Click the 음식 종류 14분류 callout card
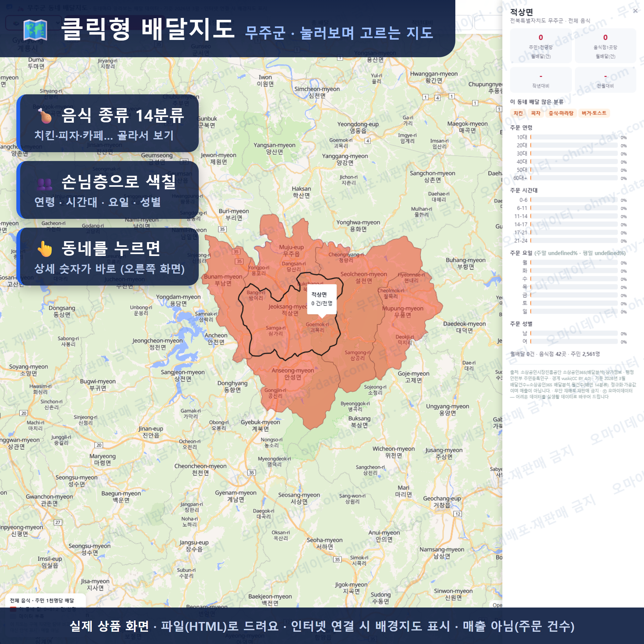Viewport: 644px width, 644px height. [x=108, y=123]
